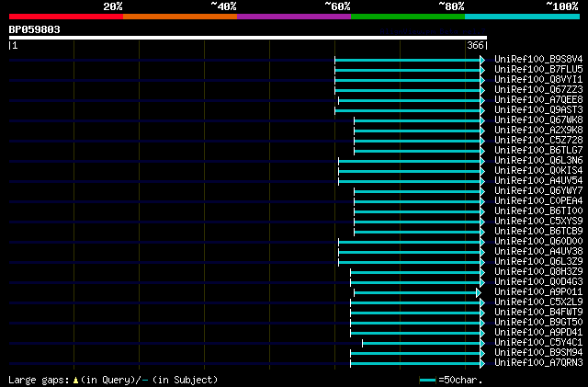Click the green ~80% identity legend segment
This screenshot has width=588, height=387.
pyautogui.click(x=408, y=17)
